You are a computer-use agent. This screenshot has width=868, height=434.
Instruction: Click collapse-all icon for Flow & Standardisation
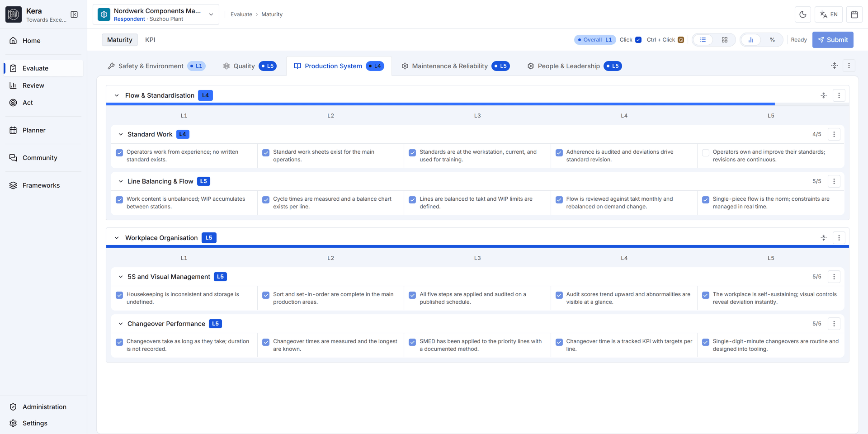[x=824, y=95]
